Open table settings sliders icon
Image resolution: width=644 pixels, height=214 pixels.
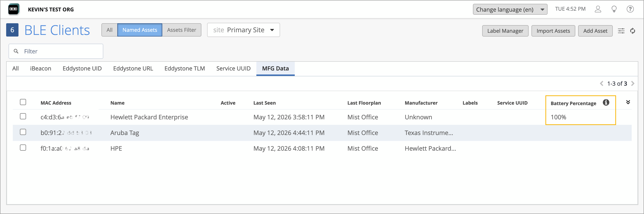621,31
